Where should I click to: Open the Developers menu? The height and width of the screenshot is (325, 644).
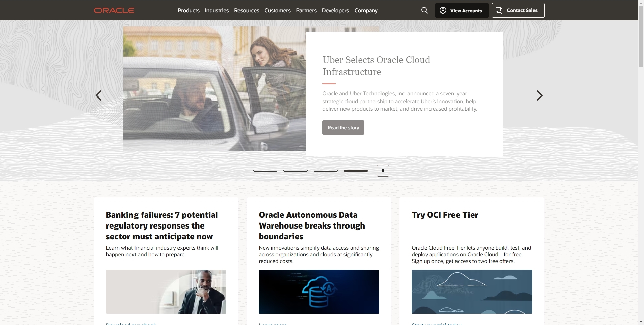(335, 10)
